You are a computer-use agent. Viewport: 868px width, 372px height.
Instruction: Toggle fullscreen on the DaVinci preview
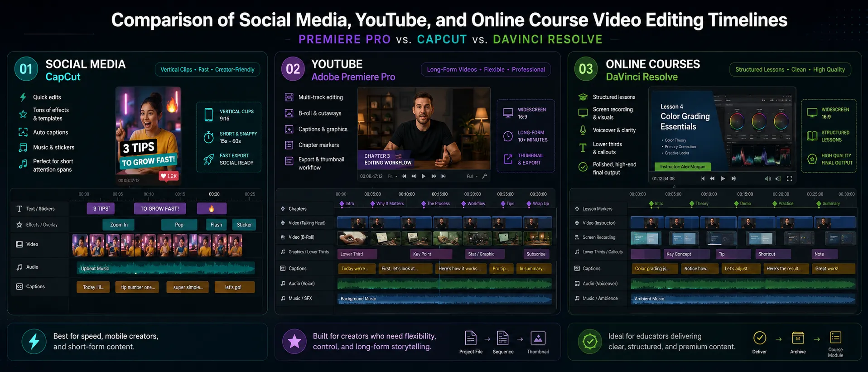point(789,179)
